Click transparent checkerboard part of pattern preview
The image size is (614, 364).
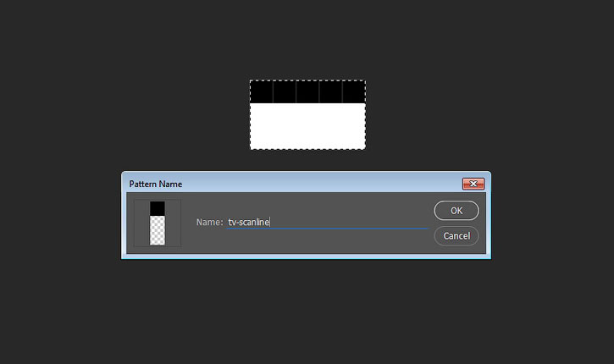(158, 230)
